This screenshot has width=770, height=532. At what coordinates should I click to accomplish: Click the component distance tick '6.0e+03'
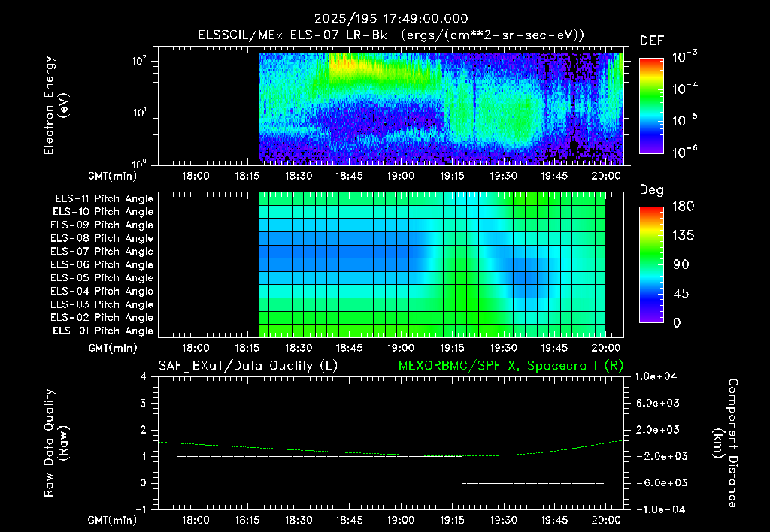(x=657, y=403)
